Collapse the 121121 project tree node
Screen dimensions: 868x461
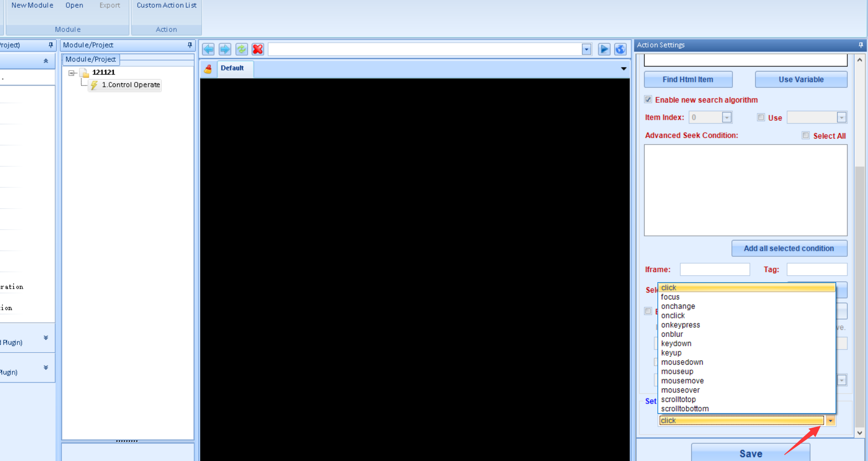coord(72,73)
